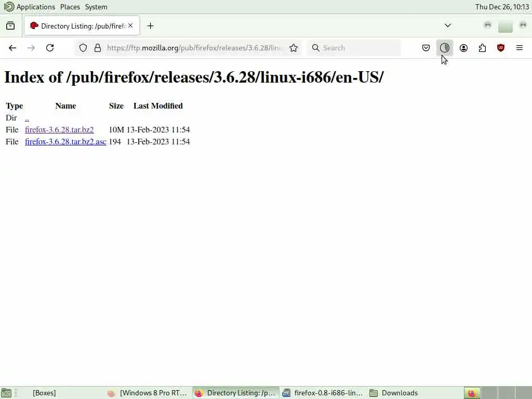532x399 pixels.
Task: Click the MATE logo icon
Action: [x=9, y=7]
